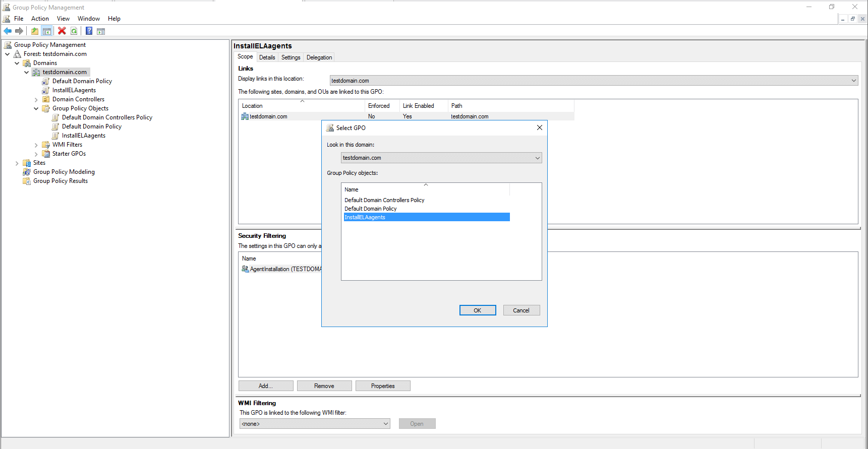Click the Group Policy Objects folder icon

(46, 108)
